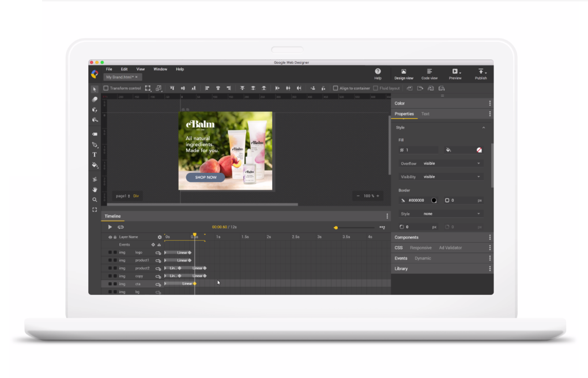Screen dimensions: 588x378
Task: Click the timeline Layer Name gear icon
Action: [x=159, y=237]
